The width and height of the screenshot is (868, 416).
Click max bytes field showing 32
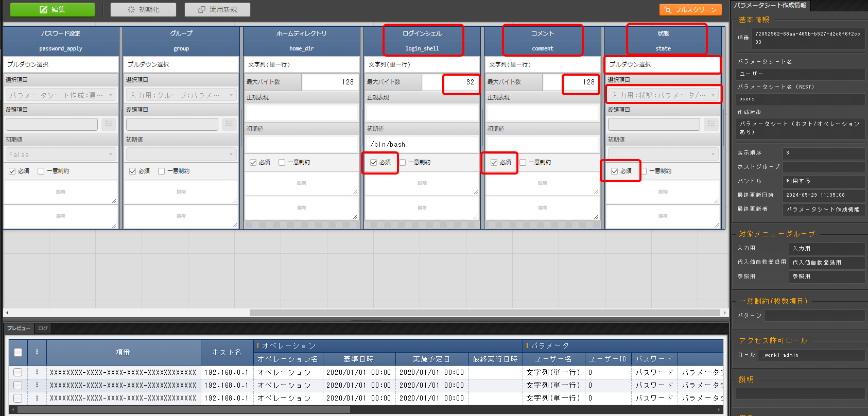point(450,82)
